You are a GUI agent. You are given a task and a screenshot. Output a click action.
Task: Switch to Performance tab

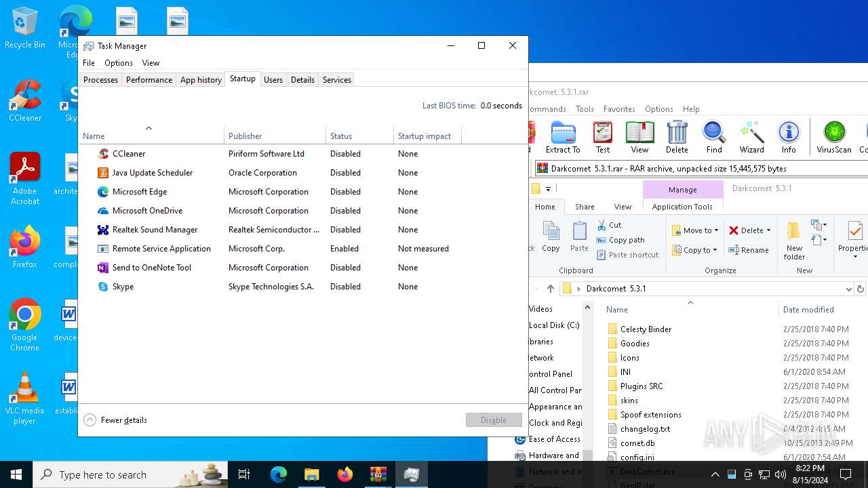(x=149, y=80)
